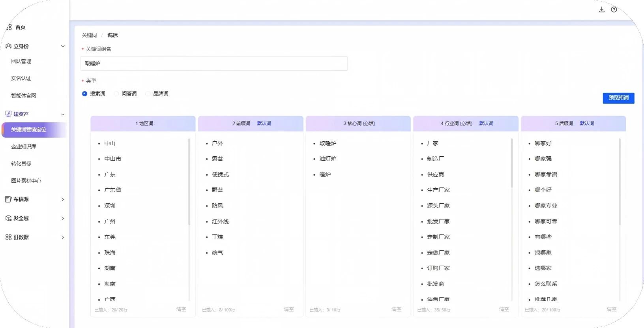Viewport: 644px width, 328px height.
Task: Click the 建资产 assets icon
Action: coord(8,114)
